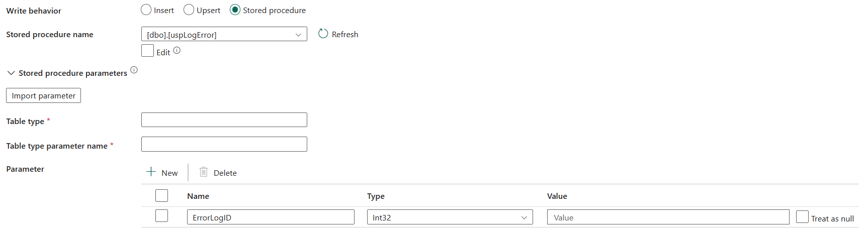Image resolution: width=868 pixels, height=232 pixels.
Task: Click the Delete trash can icon
Action: (x=204, y=172)
